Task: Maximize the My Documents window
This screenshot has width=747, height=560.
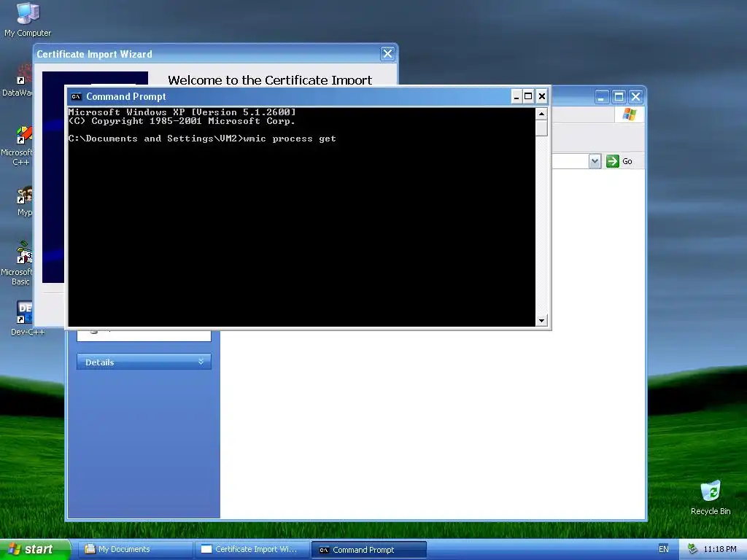Action: coord(619,97)
